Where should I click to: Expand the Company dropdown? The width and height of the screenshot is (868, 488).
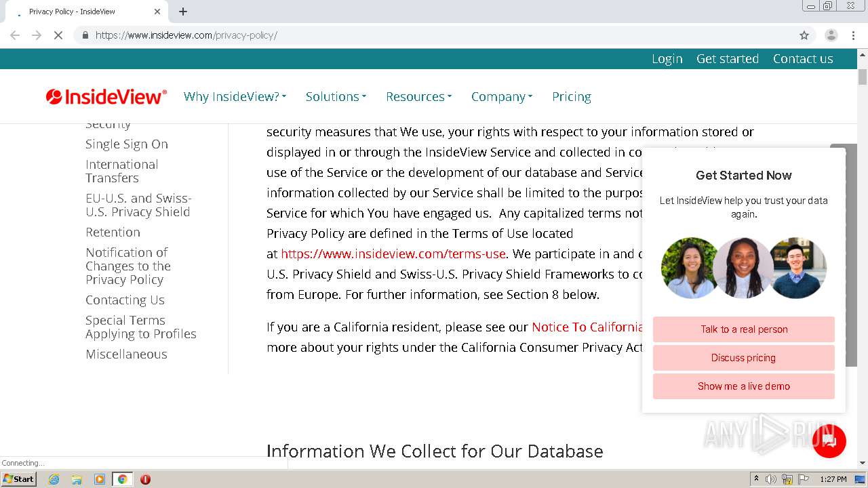coord(502,97)
